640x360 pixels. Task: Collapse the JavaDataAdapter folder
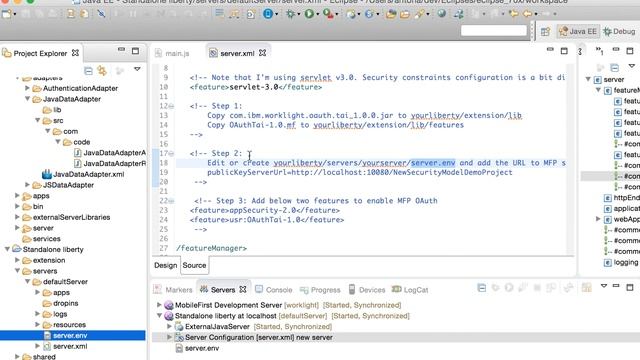tap(27, 99)
